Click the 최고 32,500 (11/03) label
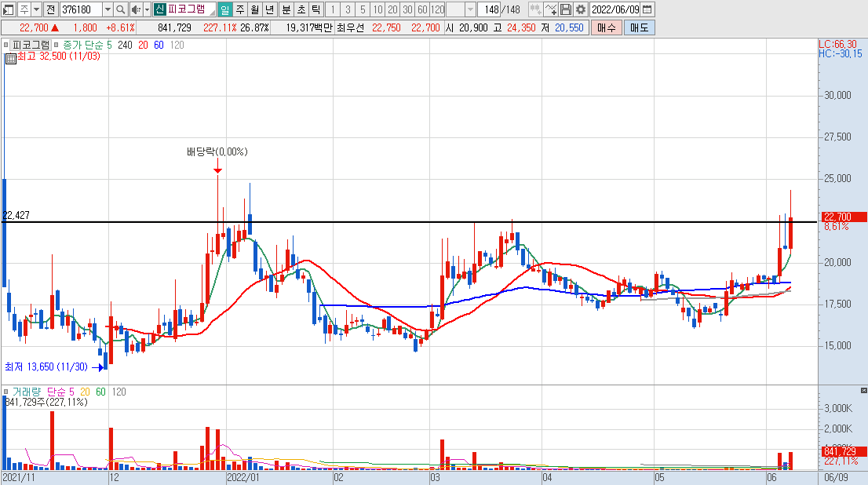This screenshot has width=868, height=485. (x=59, y=56)
